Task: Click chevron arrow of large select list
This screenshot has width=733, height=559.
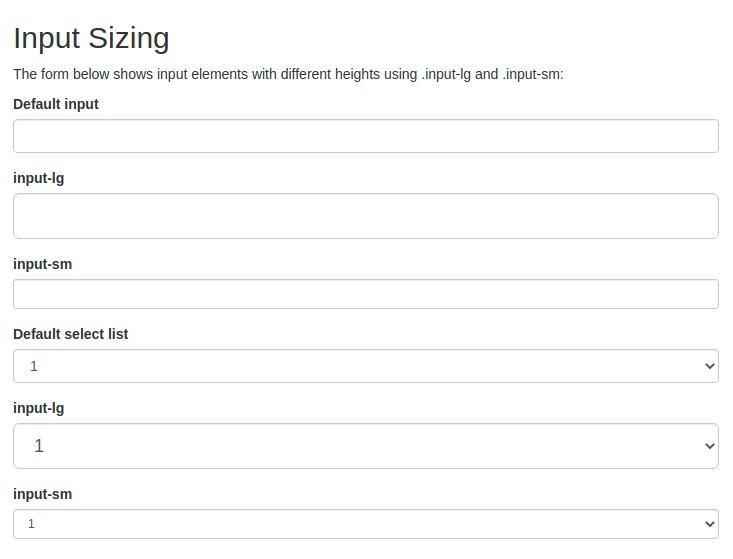Action: click(710, 446)
